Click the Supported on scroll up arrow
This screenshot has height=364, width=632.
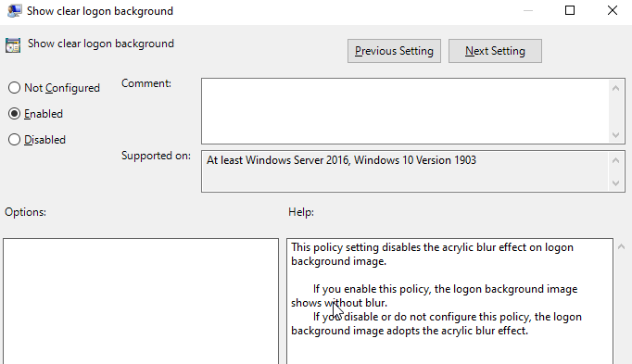point(616,160)
